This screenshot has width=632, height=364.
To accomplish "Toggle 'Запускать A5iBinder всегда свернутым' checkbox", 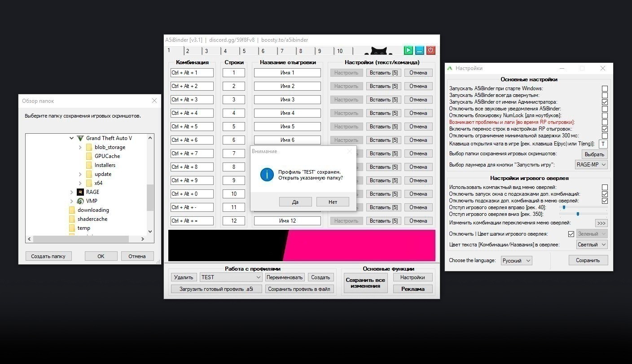I will click(605, 95).
